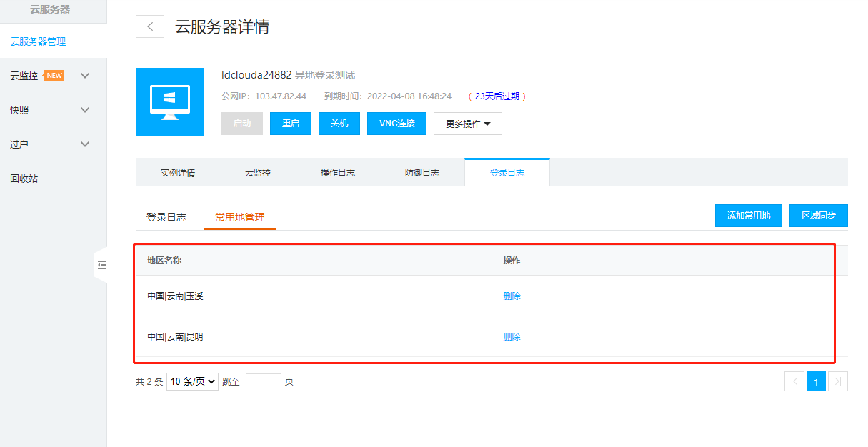Expand the 云监控 sidebar menu
The height and width of the screenshot is (447, 868).
85,76
